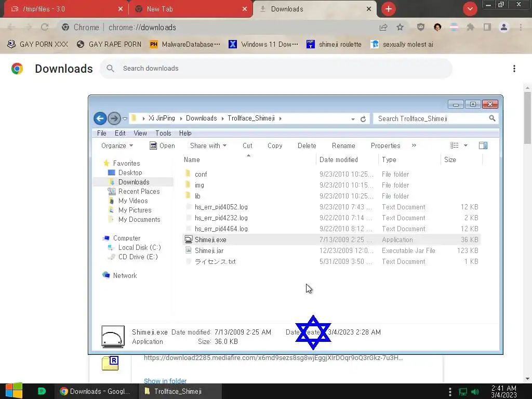The height and width of the screenshot is (399, 532).
Task: Open the view options dropdown arrow
Action: (x=465, y=145)
